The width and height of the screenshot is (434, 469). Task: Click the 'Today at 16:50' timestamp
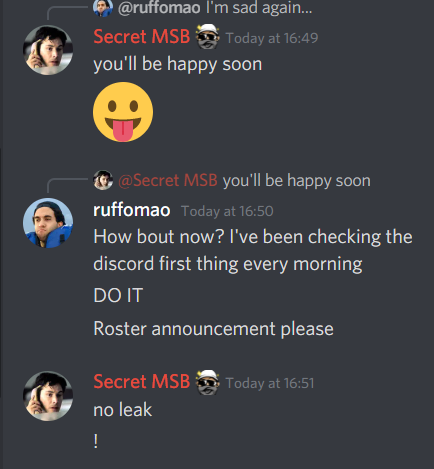(x=227, y=211)
